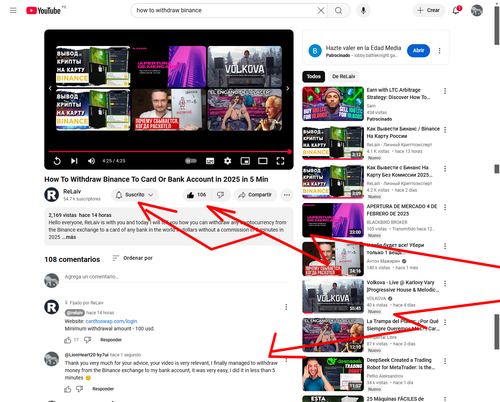Enter fullscreen mode

(280, 161)
